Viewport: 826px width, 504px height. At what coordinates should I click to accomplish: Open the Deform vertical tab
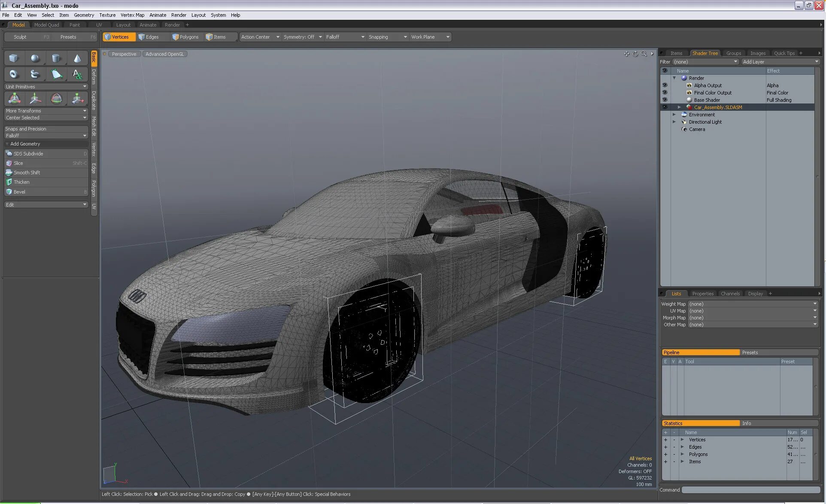94,77
